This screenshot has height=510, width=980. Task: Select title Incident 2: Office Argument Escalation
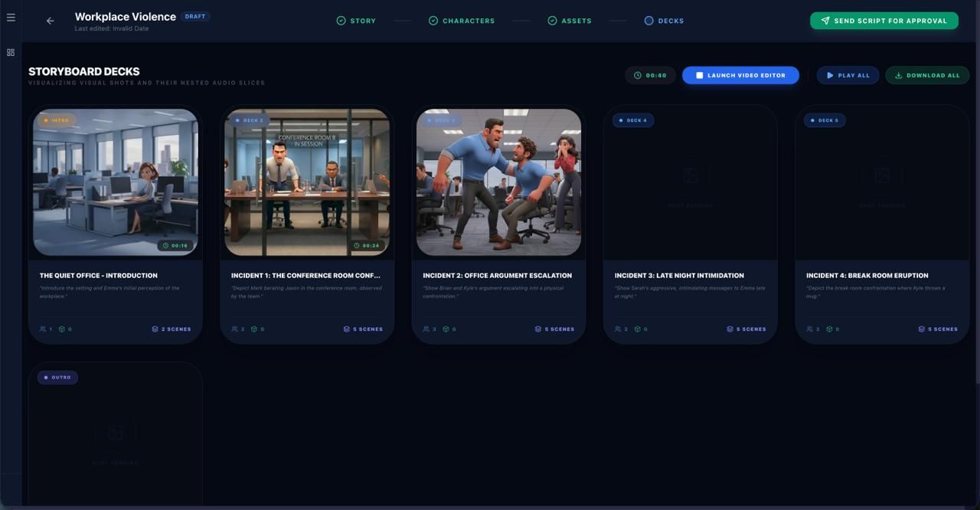[x=497, y=276]
